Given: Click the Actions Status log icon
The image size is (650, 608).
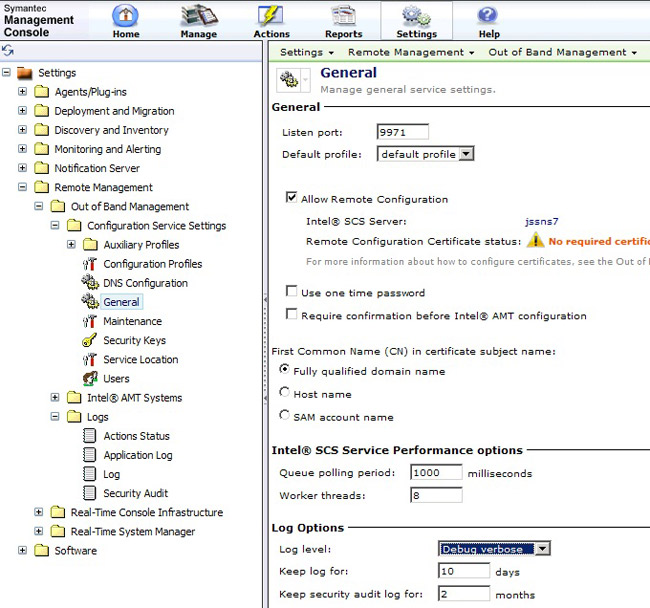Looking at the screenshot, I should [x=89, y=436].
